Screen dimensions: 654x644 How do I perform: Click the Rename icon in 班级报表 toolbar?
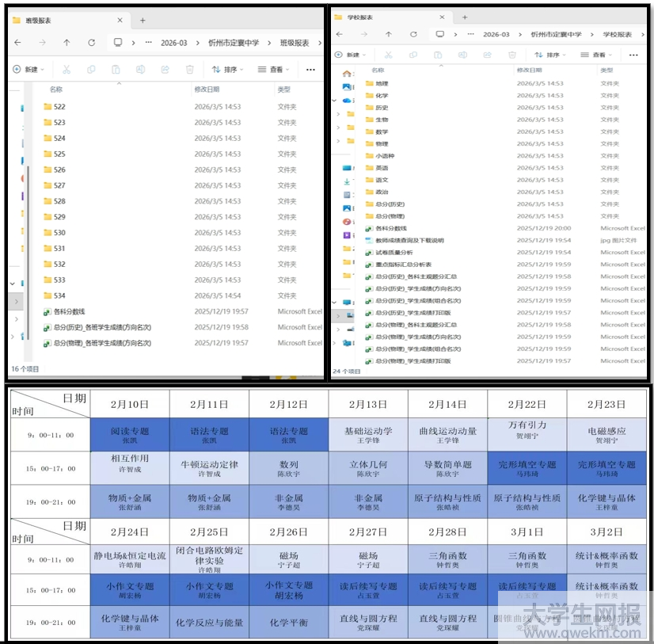tap(140, 70)
